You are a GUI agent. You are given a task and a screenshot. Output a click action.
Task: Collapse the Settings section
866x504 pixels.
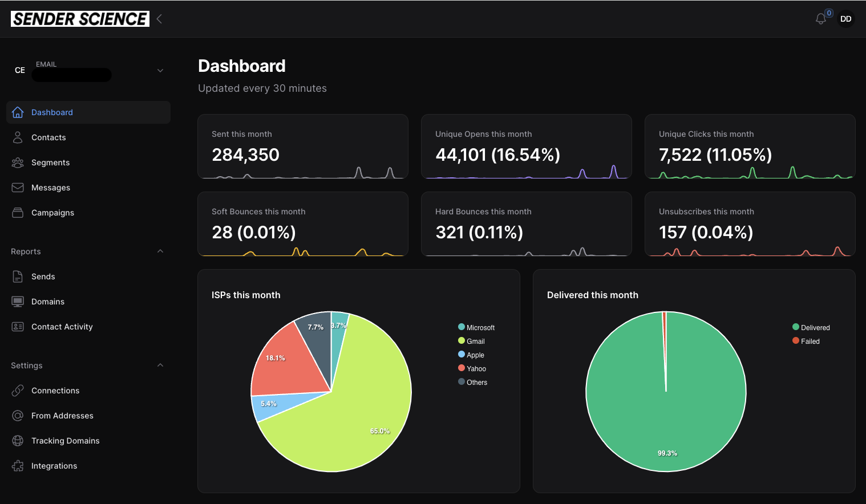[x=160, y=365]
